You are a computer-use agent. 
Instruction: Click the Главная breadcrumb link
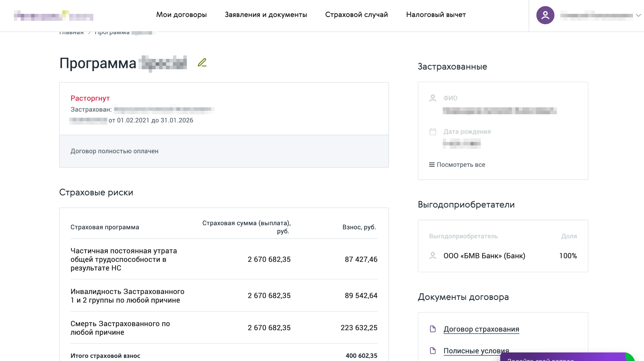coord(71,32)
